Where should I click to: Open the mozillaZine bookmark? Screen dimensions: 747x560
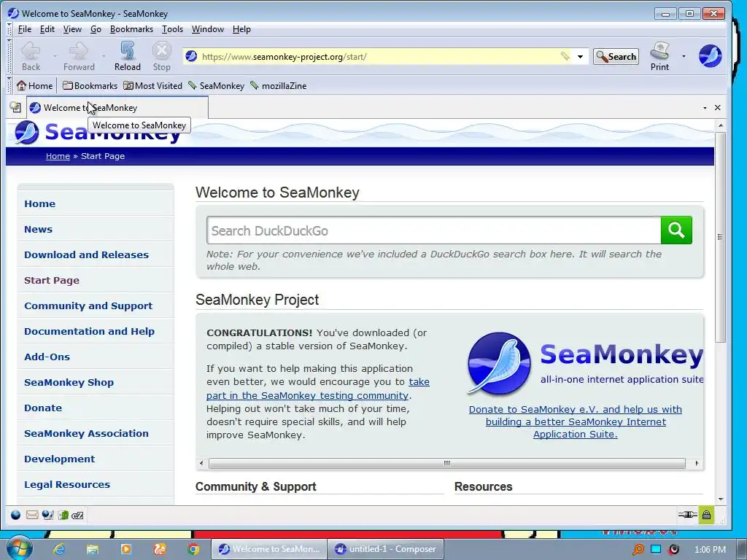point(278,86)
